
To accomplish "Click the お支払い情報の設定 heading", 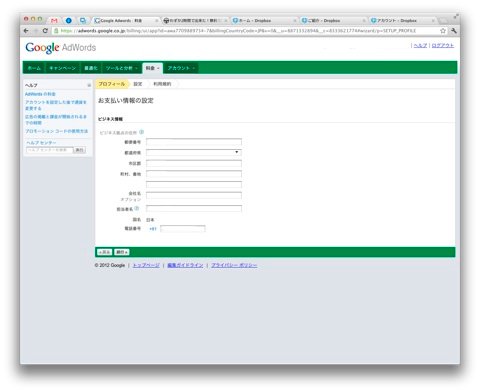I will [126, 100].
